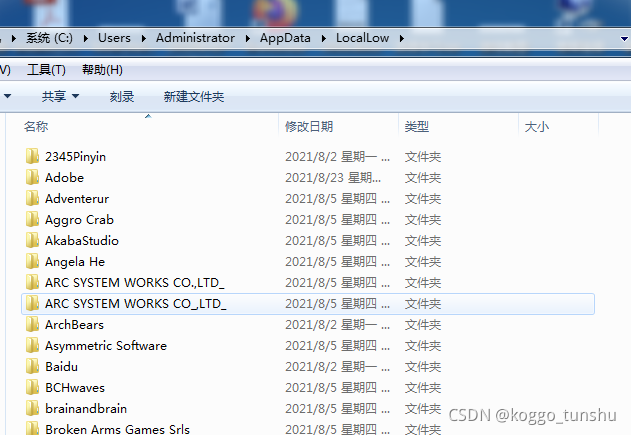Open the address bar history dropdown
Image resolution: width=631 pixels, height=435 pixels.
tap(624, 39)
